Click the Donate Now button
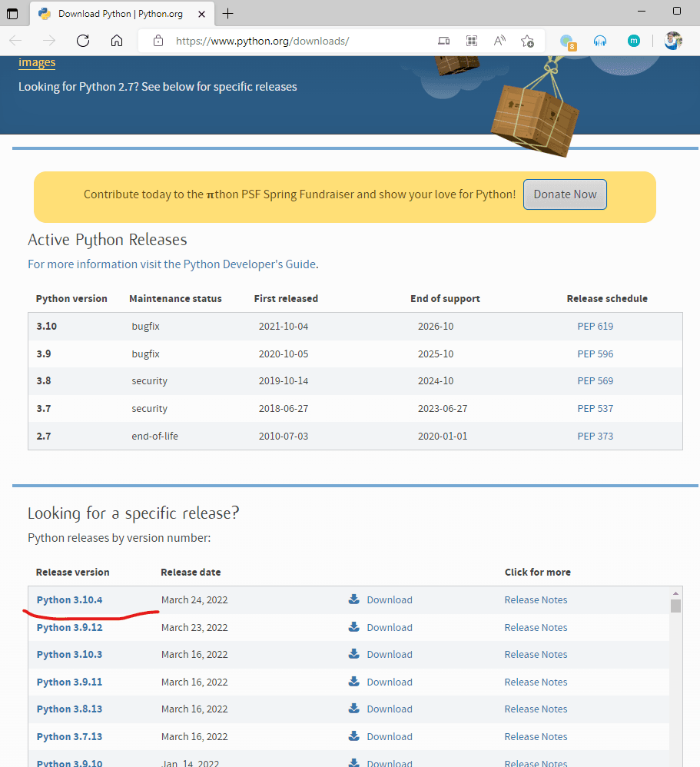 (x=565, y=194)
